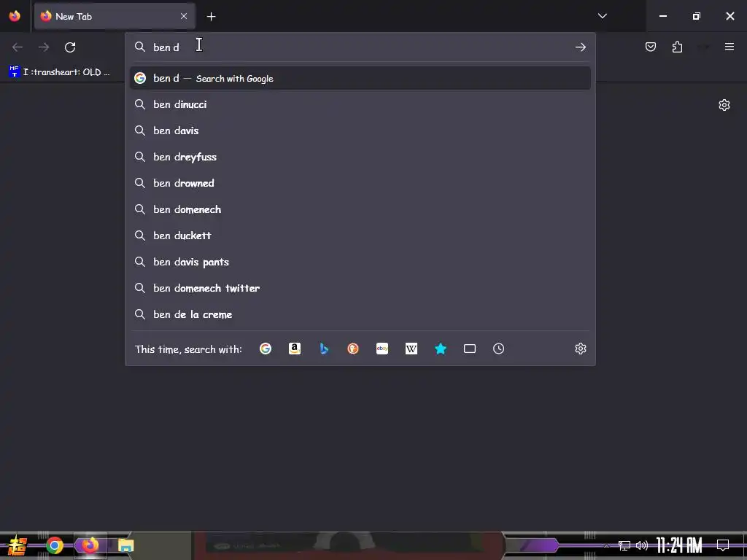The height and width of the screenshot is (560, 747).
Task: Open Firefox View pinned icon
Action: pyautogui.click(x=15, y=16)
